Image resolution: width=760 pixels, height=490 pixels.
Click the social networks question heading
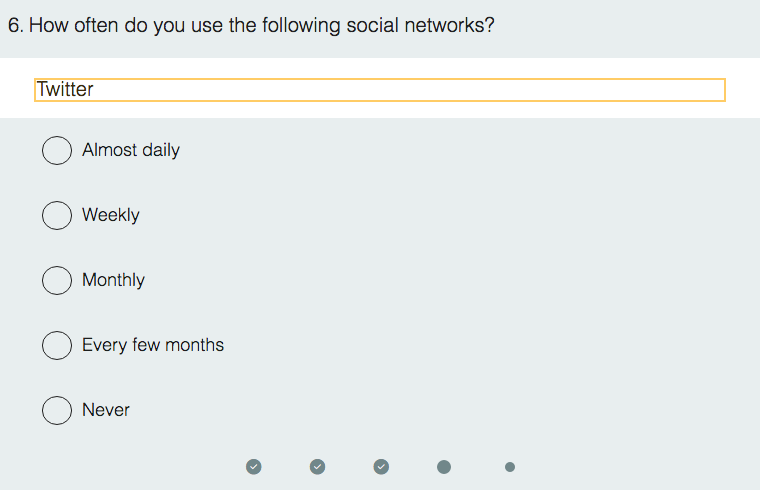[x=262, y=25]
